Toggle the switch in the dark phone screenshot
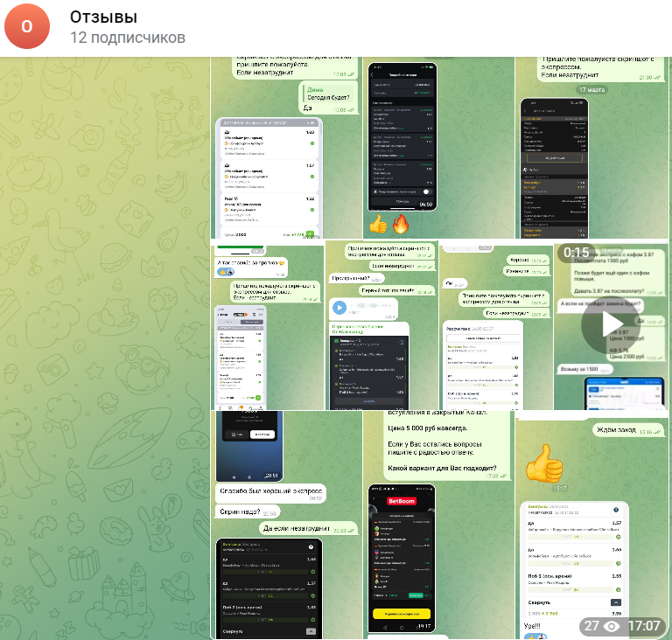 tap(426, 191)
